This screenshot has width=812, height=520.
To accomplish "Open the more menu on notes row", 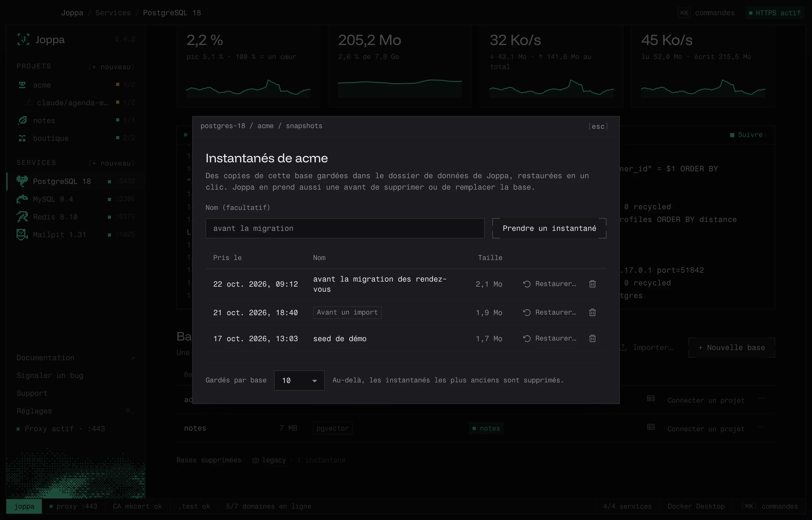I will pyautogui.click(x=761, y=427).
